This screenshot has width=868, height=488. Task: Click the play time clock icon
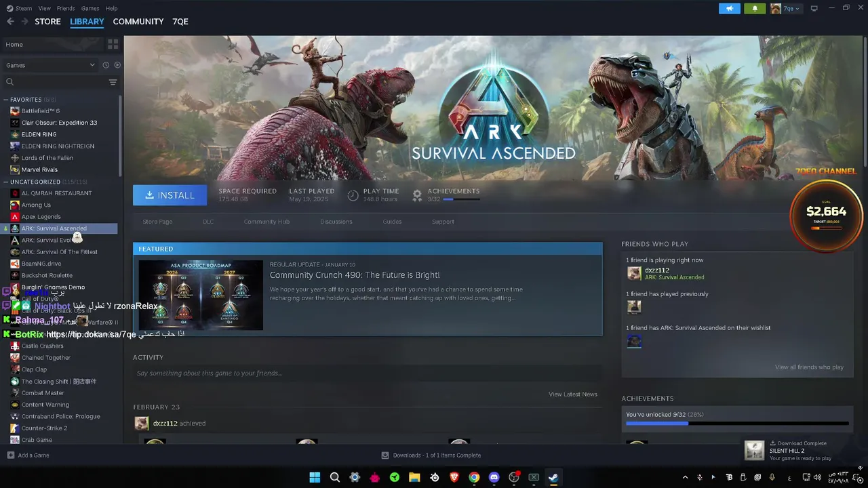click(x=353, y=195)
